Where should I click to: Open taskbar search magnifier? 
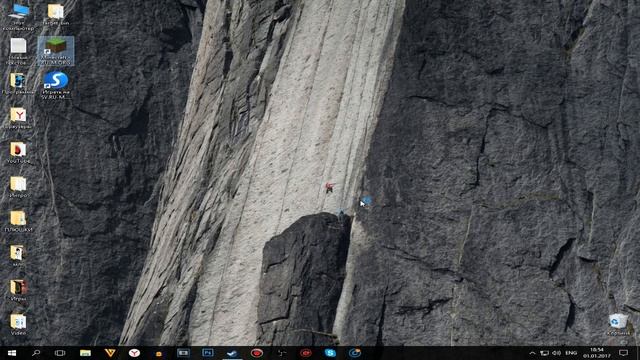pos(36,353)
